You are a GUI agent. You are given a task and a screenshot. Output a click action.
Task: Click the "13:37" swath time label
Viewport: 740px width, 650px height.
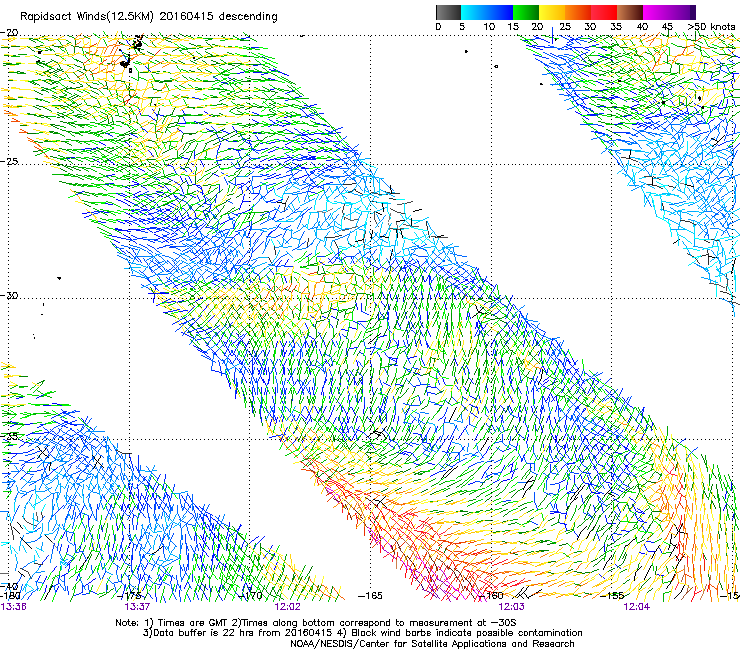137,607
